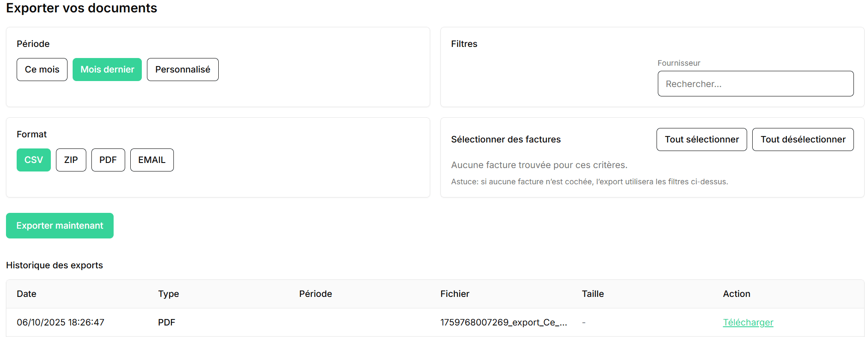Click the 'Tout désélectionner' button
This screenshot has height=337, width=868.
(803, 139)
